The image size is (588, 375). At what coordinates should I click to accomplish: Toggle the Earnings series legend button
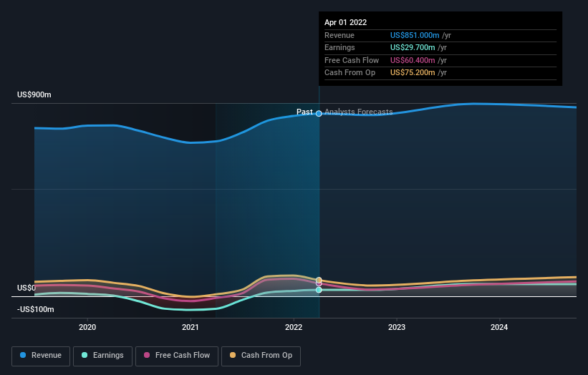[102, 356]
